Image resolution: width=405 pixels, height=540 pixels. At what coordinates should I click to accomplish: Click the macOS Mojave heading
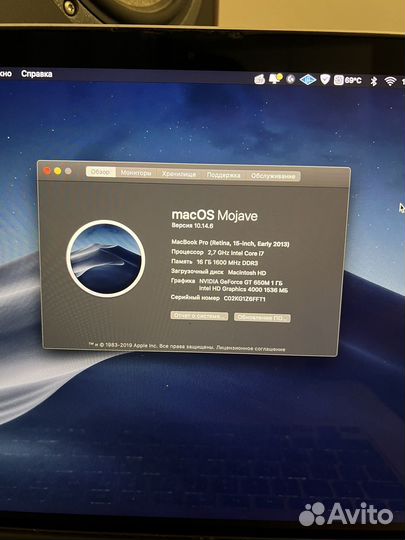(215, 216)
